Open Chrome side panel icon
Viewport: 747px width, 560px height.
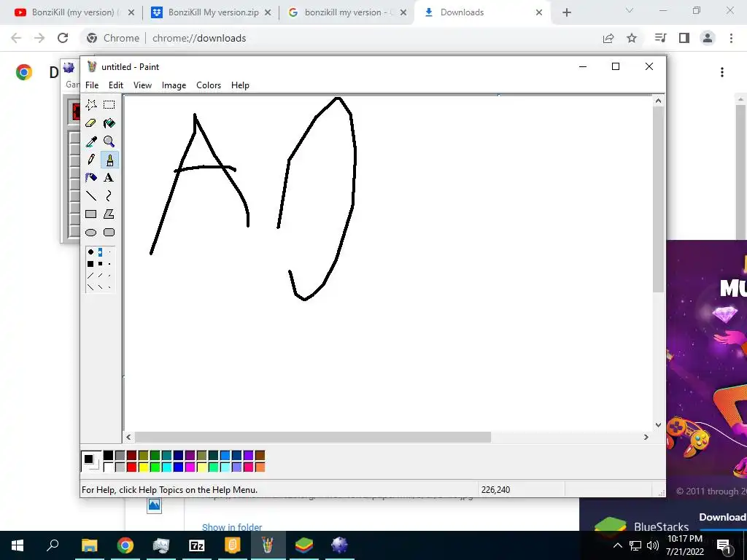pos(684,38)
